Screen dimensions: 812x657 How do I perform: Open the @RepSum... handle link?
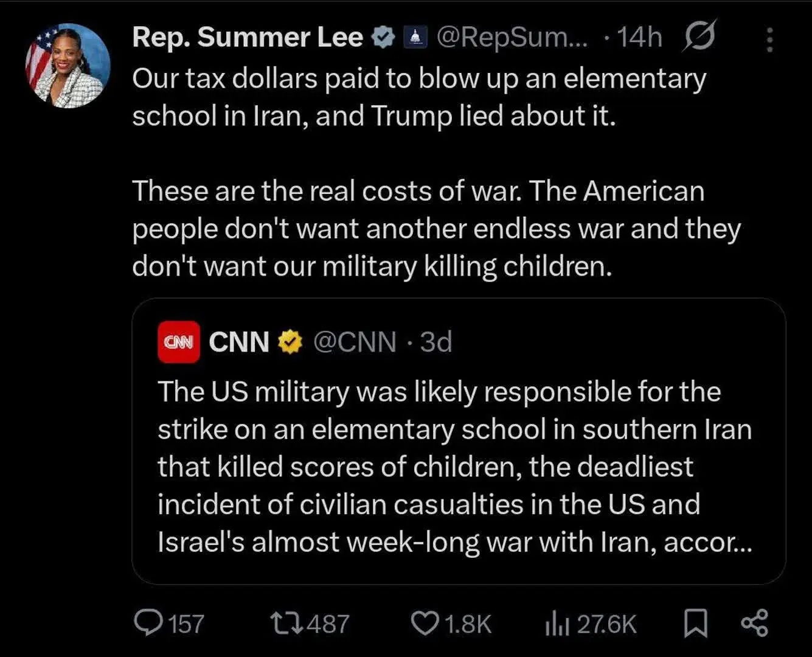pyautogui.click(x=512, y=38)
